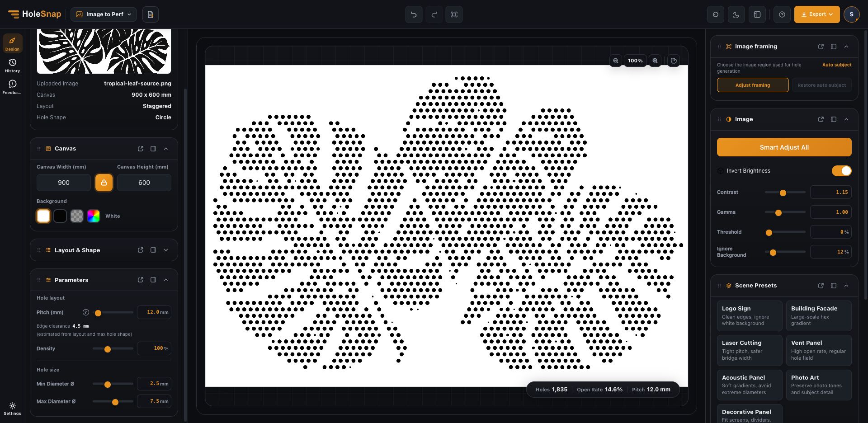Open the History sidebar tab
The width and height of the screenshot is (868, 423).
[12, 66]
